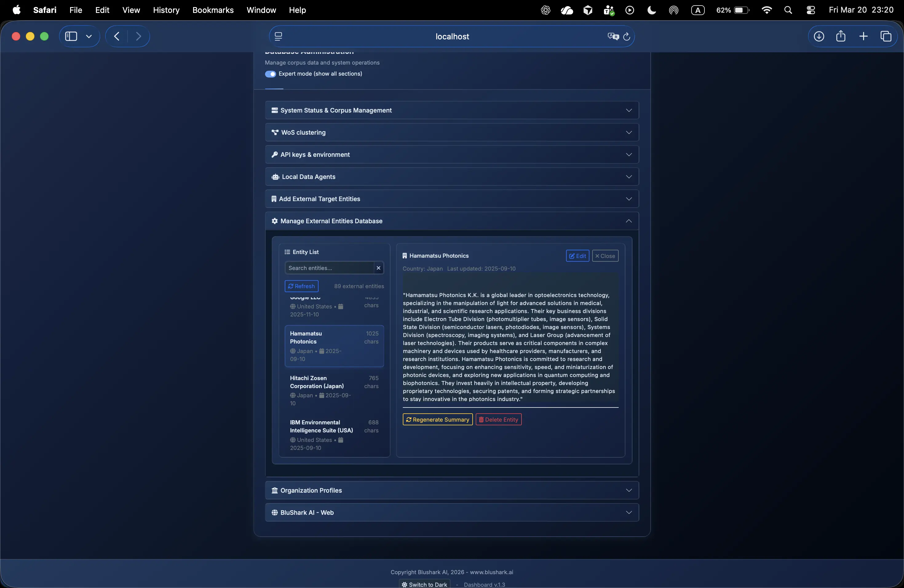Close the Hamamatsu Photonics detail panel
The width and height of the screenshot is (904, 588).
[x=605, y=256]
